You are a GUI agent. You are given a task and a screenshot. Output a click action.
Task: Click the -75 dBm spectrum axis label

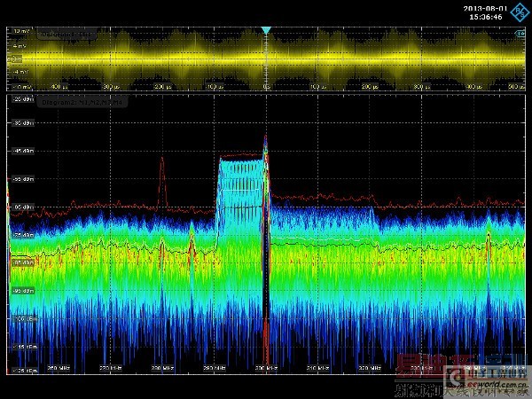[23, 235]
